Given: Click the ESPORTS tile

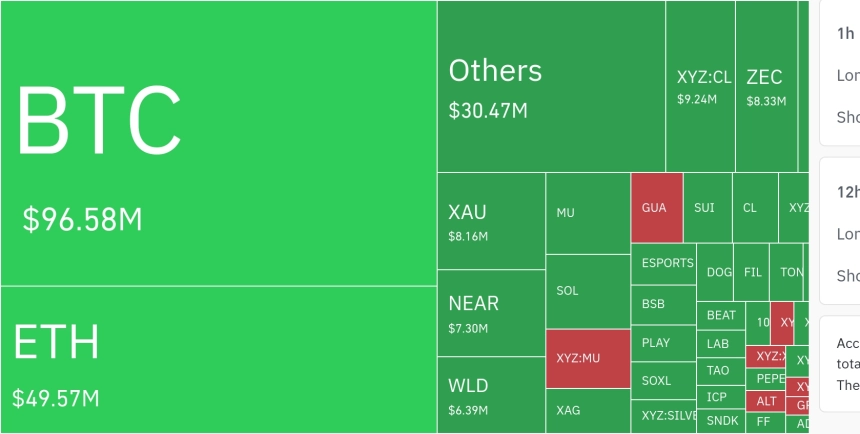Looking at the screenshot, I should coord(664,264).
